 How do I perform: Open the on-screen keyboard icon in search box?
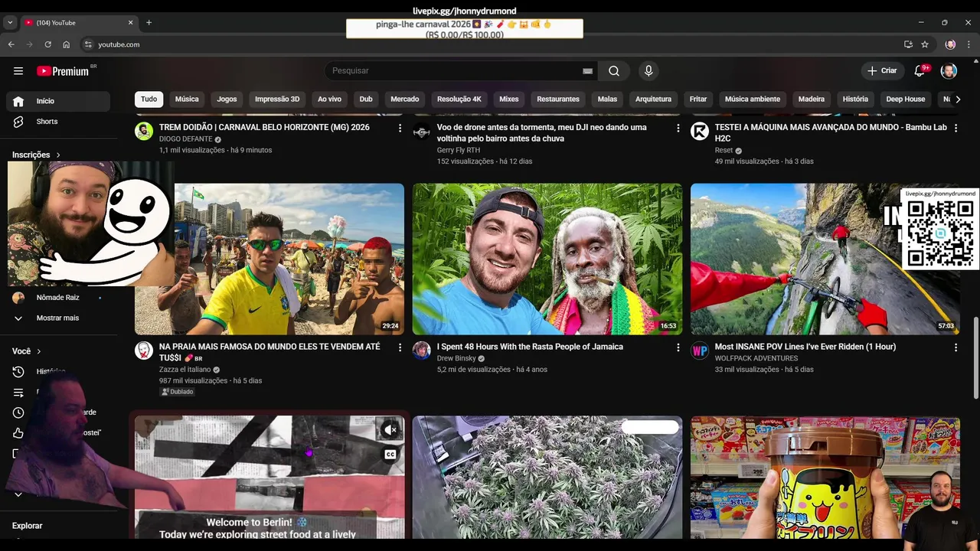[587, 71]
